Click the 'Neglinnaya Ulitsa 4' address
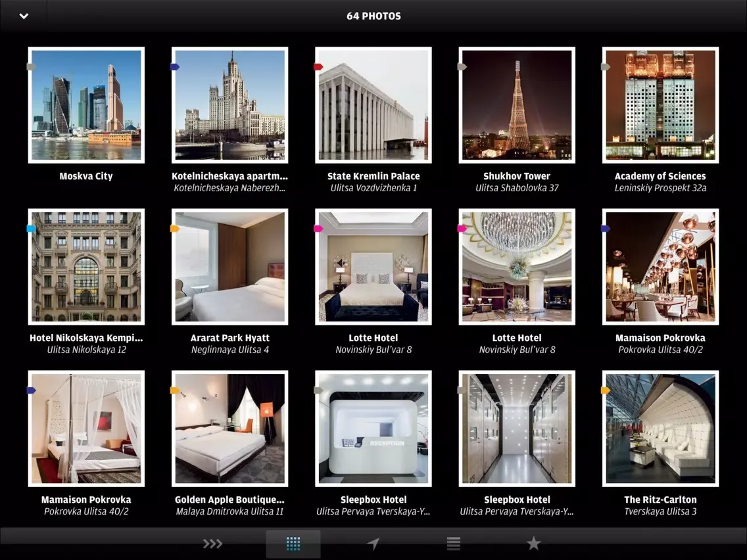The image size is (747, 560). click(x=229, y=350)
